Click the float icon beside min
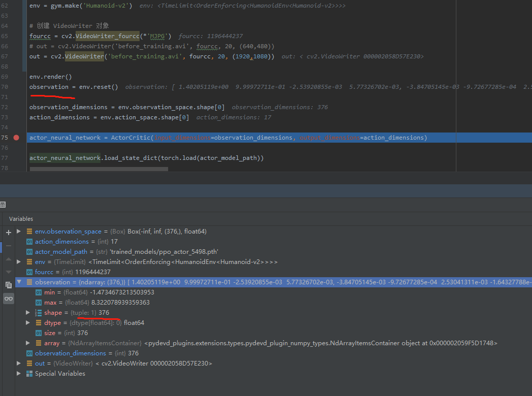 39,292
